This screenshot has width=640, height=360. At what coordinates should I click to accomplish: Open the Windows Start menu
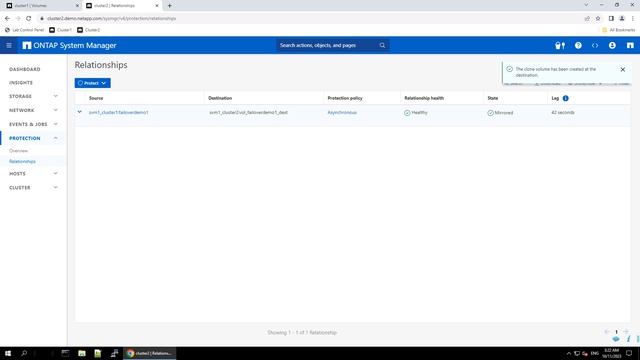8,353
